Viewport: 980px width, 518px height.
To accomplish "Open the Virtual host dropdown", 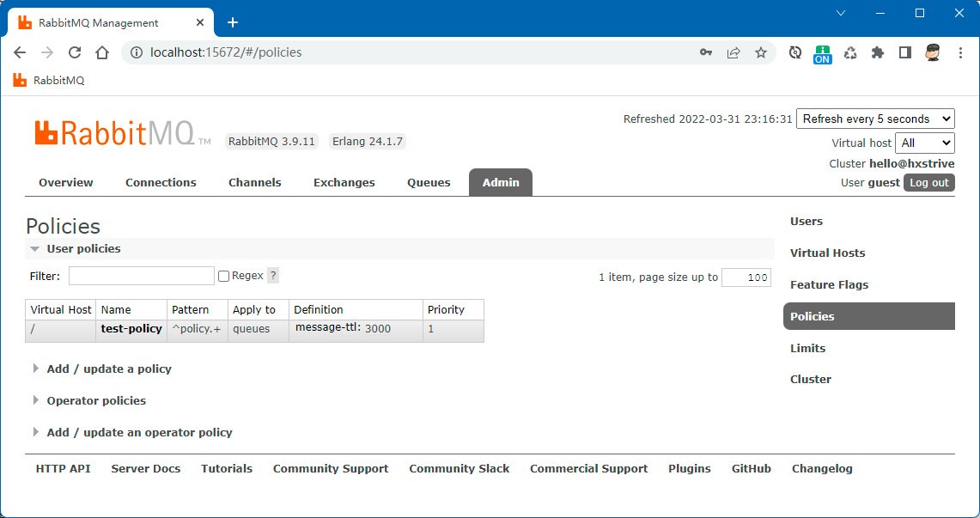I will (x=924, y=143).
